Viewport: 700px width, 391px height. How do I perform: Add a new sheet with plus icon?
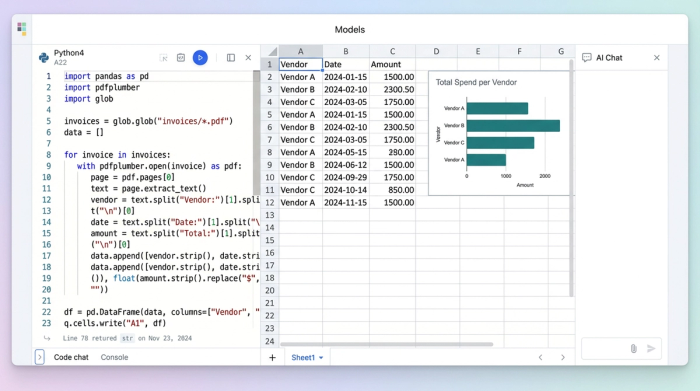pyautogui.click(x=272, y=358)
